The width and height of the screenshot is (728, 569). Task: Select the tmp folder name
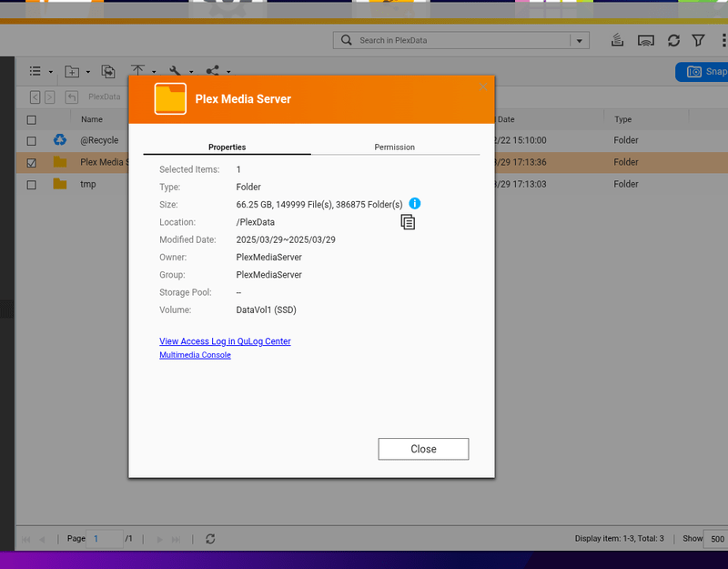(x=88, y=185)
